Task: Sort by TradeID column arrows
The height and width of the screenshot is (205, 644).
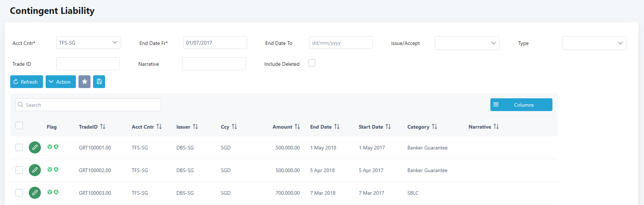Action: [103, 127]
